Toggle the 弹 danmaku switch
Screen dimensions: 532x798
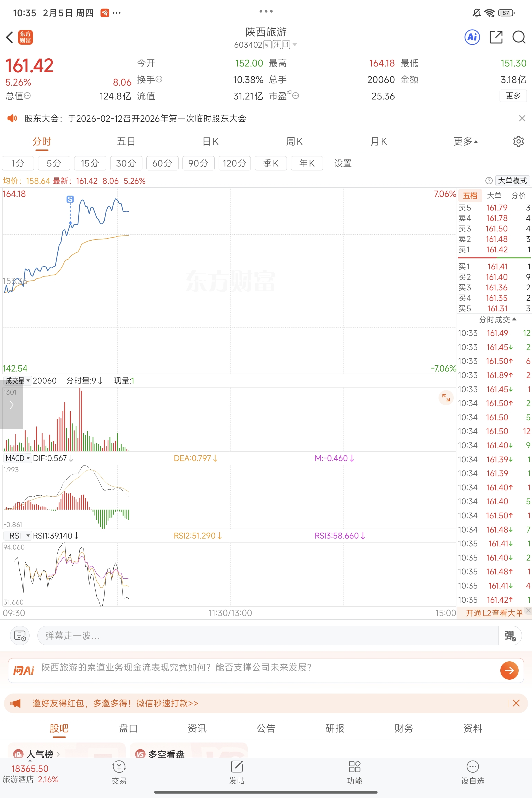pos(509,635)
